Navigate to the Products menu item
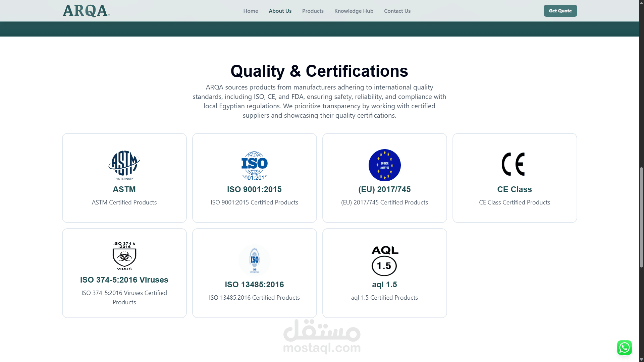 coord(313,11)
